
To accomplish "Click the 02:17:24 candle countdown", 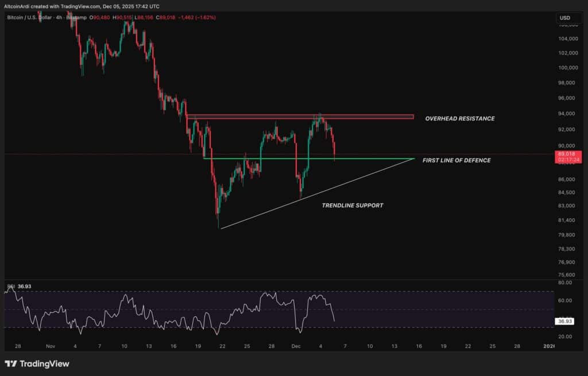I will click(568, 160).
